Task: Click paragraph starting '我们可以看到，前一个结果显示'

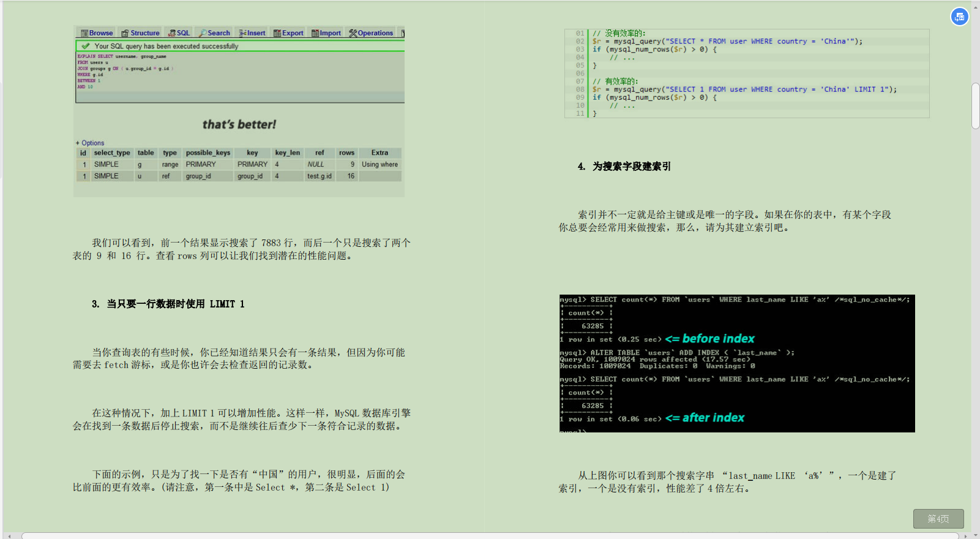Action: (x=242, y=249)
